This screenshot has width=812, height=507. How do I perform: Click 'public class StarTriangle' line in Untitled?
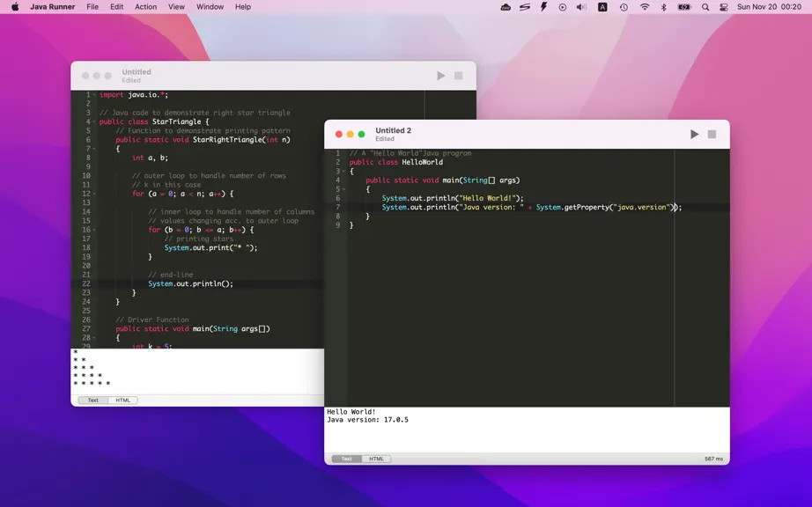(x=154, y=121)
